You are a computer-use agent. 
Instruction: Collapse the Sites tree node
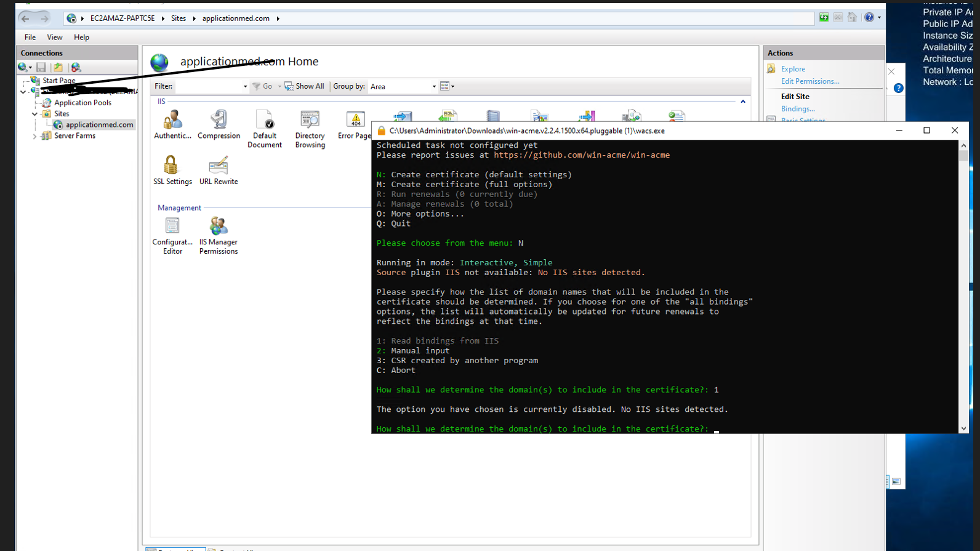point(34,114)
